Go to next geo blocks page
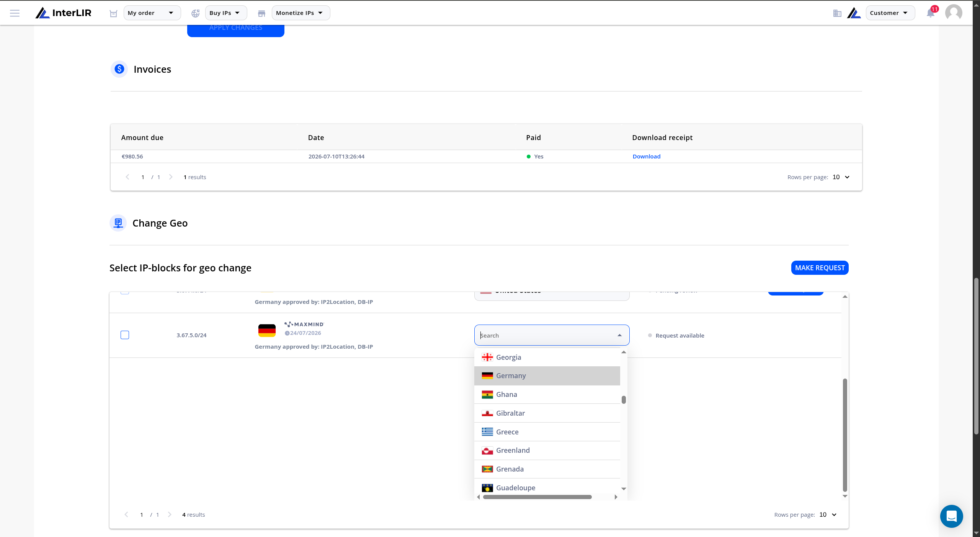The width and height of the screenshot is (980, 537). pos(170,514)
